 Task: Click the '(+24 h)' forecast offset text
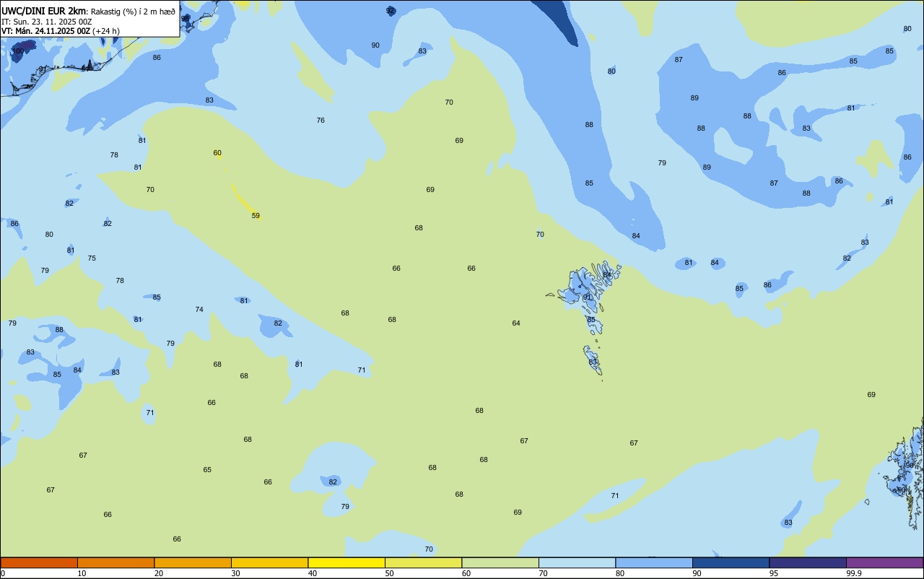pyautogui.click(x=106, y=31)
